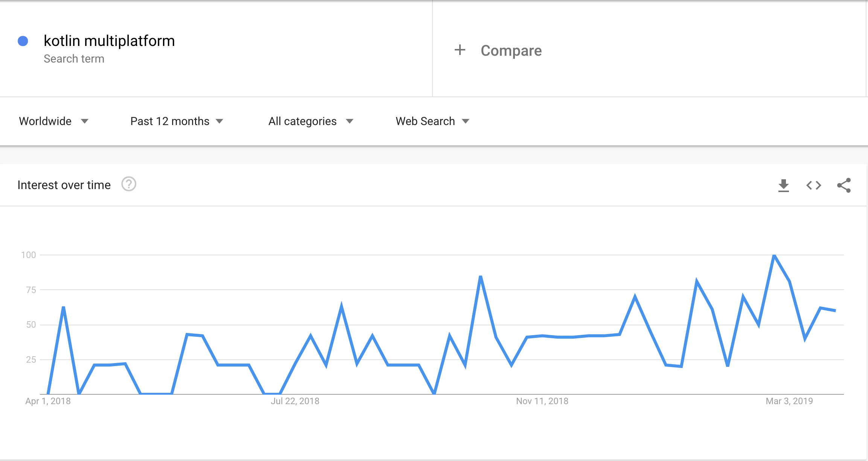Open embed code for the chart
The height and width of the screenshot is (461, 868).
click(813, 185)
